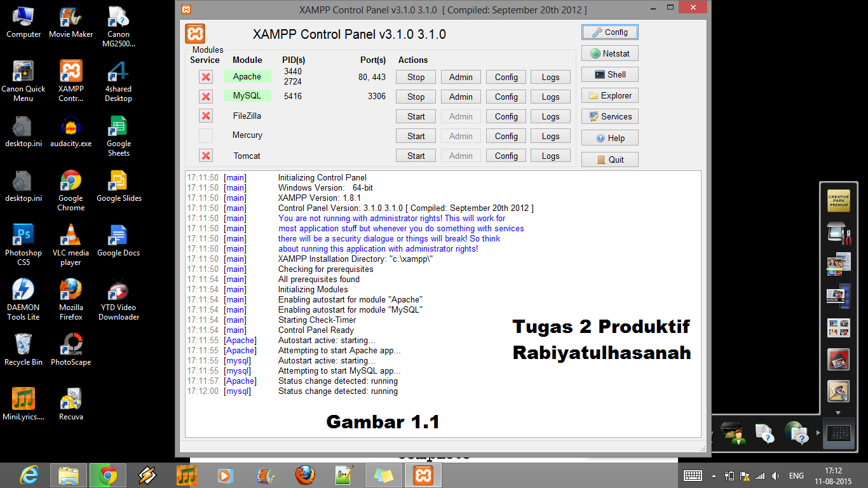View logs for the Tomcat module
Image resolution: width=868 pixels, height=488 pixels.
(x=550, y=155)
